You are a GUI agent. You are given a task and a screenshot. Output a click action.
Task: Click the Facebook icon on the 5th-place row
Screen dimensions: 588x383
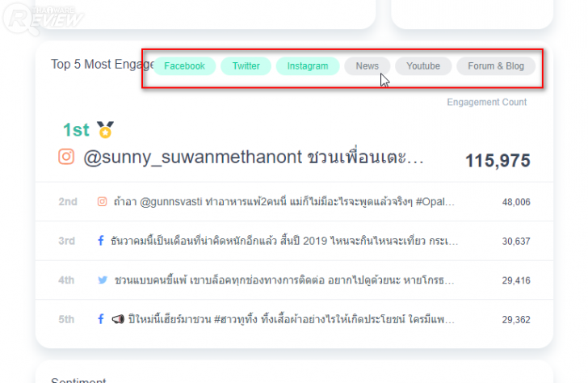click(100, 319)
